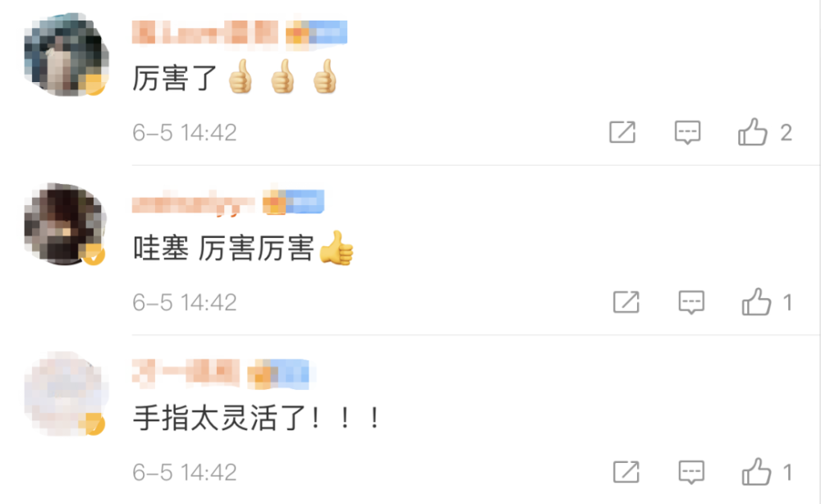The height and width of the screenshot is (504, 821).
Task: Reply to the '厉害了' comment
Action: [687, 132]
